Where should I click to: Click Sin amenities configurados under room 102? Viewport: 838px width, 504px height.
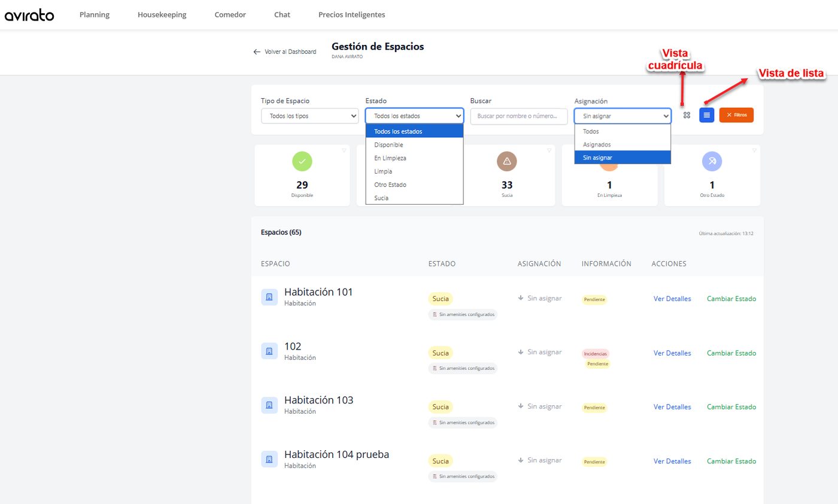click(463, 368)
